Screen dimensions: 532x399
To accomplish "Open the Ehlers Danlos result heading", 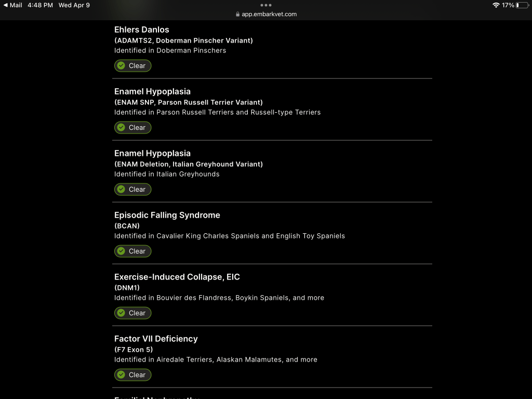I will click(x=142, y=30).
